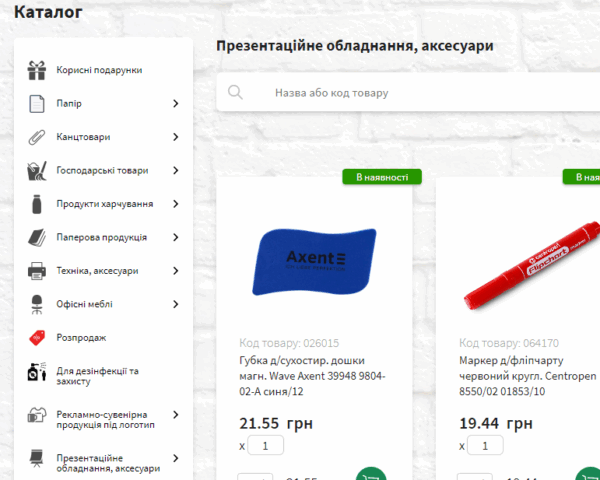Expand the Презентаційне обладнання, аксесуари chevron

pyautogui.click(x=176, y=458)
